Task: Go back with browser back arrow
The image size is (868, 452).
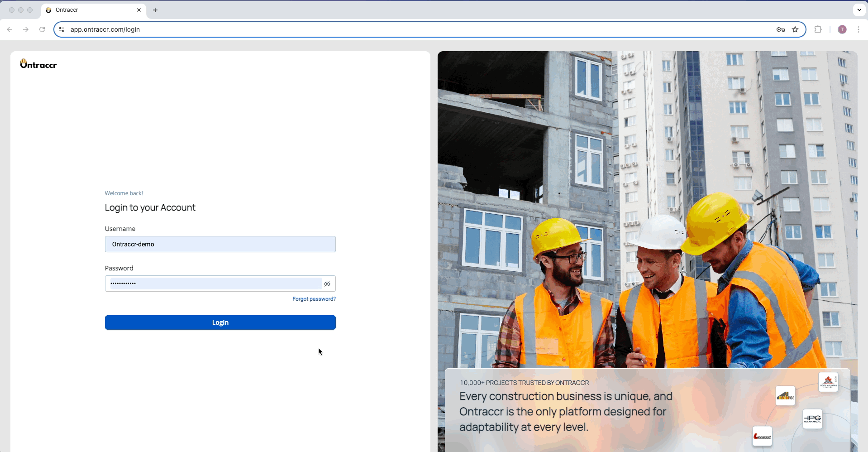Action: click(x=10, y=29)
